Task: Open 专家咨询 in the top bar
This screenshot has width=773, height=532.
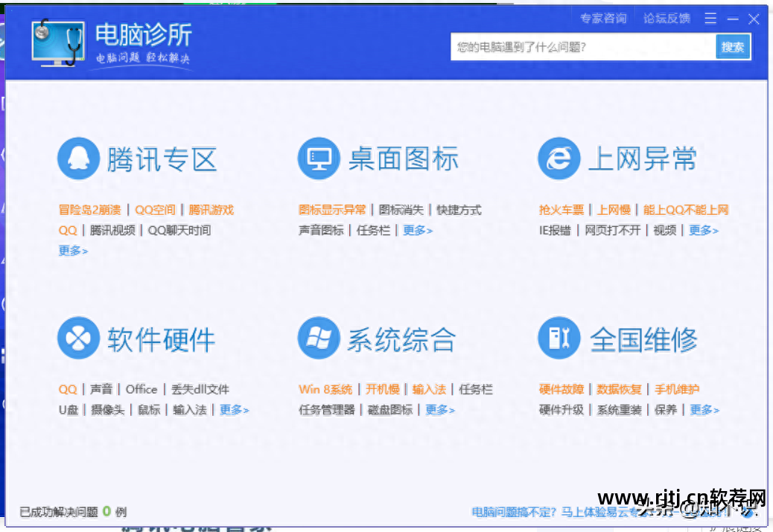Action: tap(603, 18)
